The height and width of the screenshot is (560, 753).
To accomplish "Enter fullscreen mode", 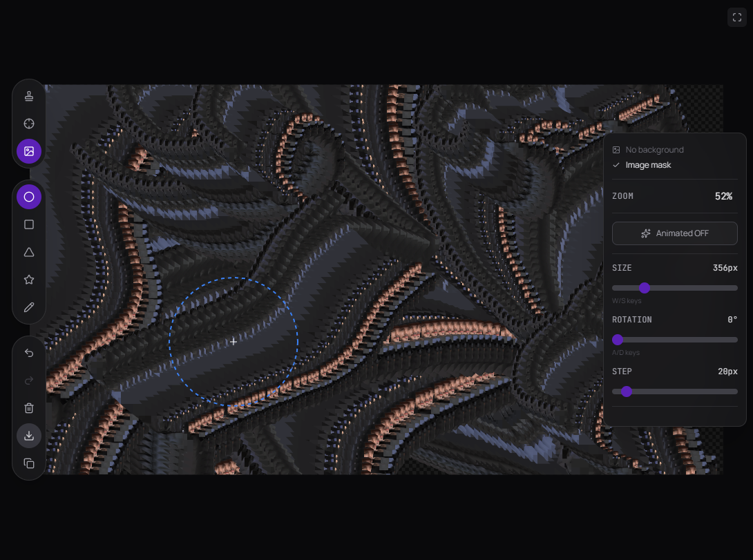I will pyautogui.click(x=736, y=17).
